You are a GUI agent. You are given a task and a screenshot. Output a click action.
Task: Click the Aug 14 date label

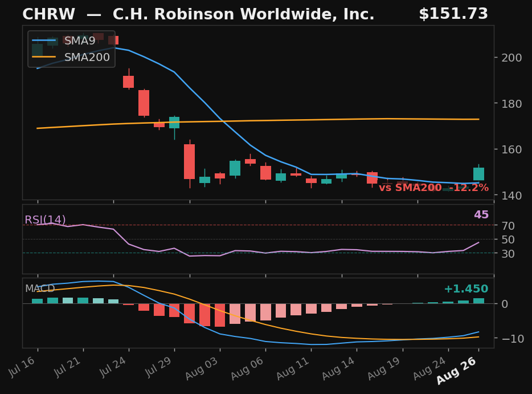click(338, 368)
